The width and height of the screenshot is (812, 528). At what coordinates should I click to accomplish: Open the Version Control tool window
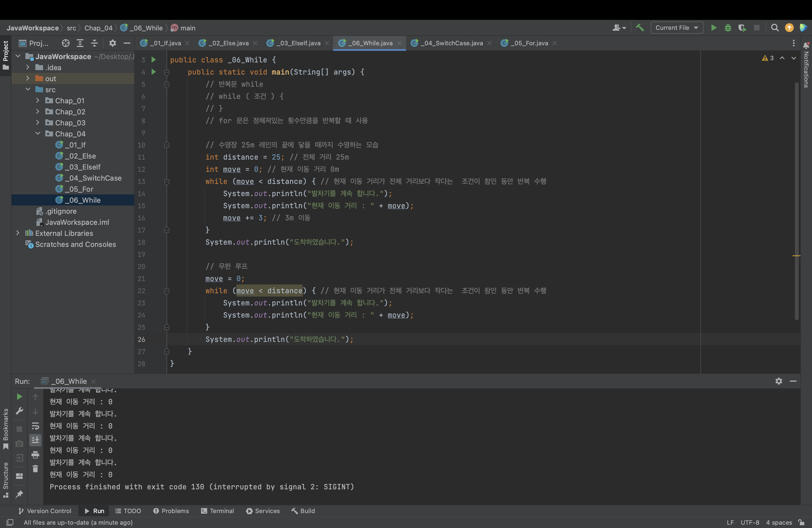[45, 511]
